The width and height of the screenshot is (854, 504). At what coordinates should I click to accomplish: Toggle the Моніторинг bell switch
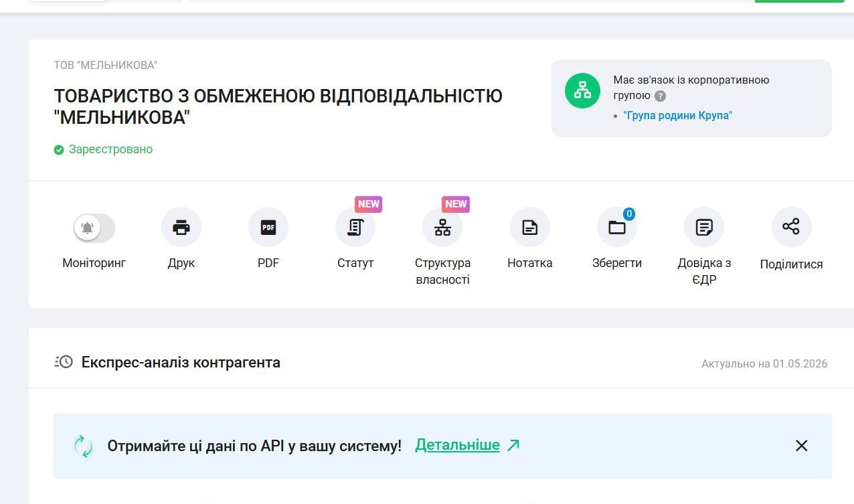(x=94, y=228)
